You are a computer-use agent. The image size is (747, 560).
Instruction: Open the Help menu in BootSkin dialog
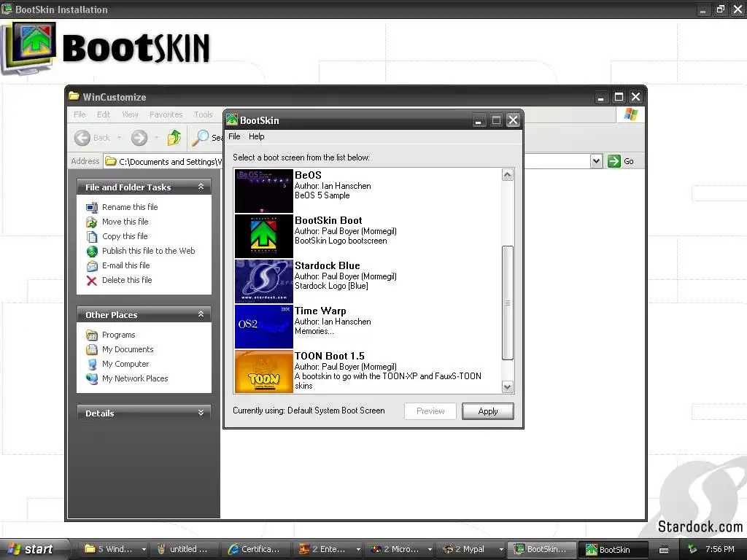tap(256, 136)
